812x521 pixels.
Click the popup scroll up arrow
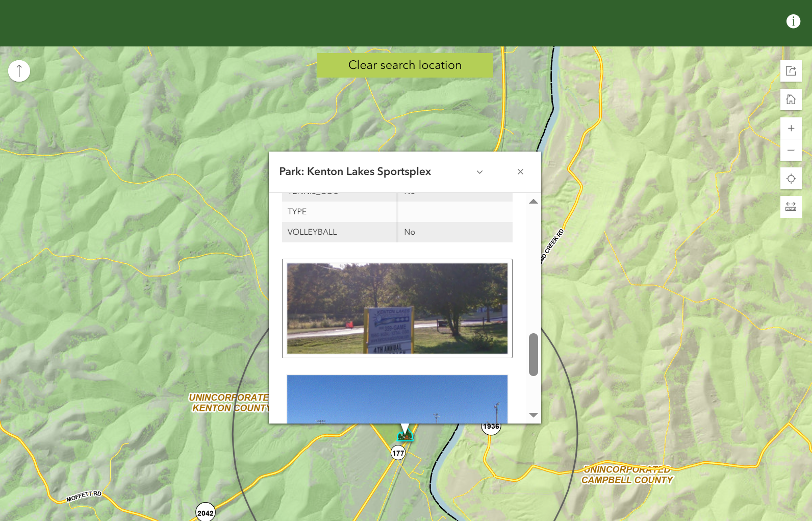[534, 202]
